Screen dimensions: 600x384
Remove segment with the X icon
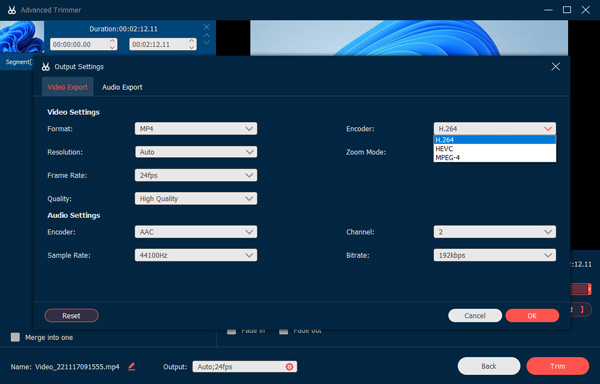(207, 27)
